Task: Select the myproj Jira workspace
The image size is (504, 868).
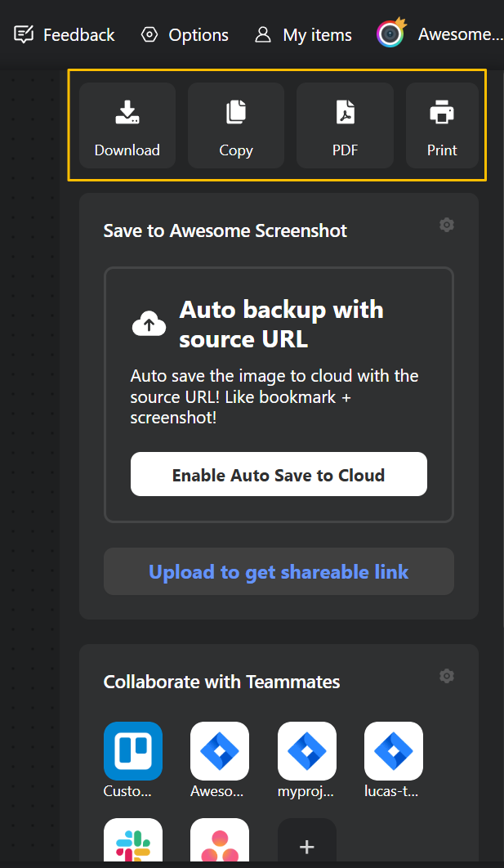Action: point(306,750)
